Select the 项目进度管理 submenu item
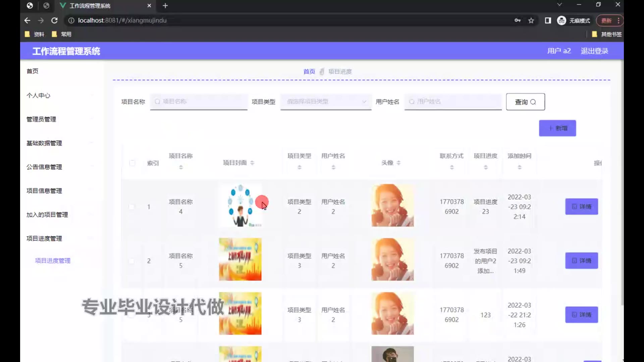Image resolution: width=644 pixels, height=362 pixels. pos(53,261)
